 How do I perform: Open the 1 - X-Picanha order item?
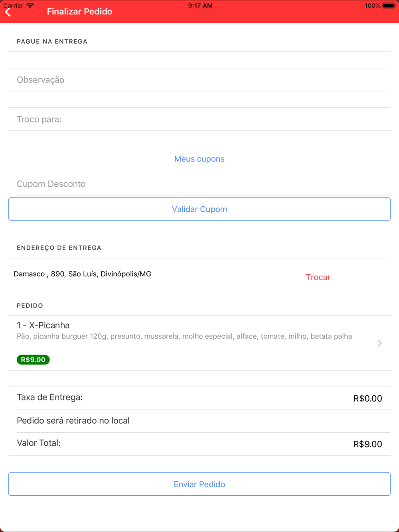coord(199,343)
